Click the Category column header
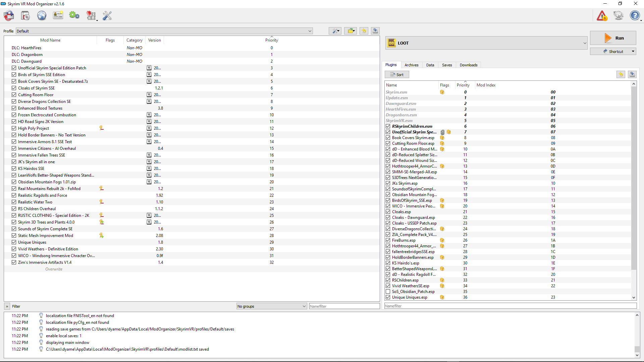644x362 pixels. 134,40
